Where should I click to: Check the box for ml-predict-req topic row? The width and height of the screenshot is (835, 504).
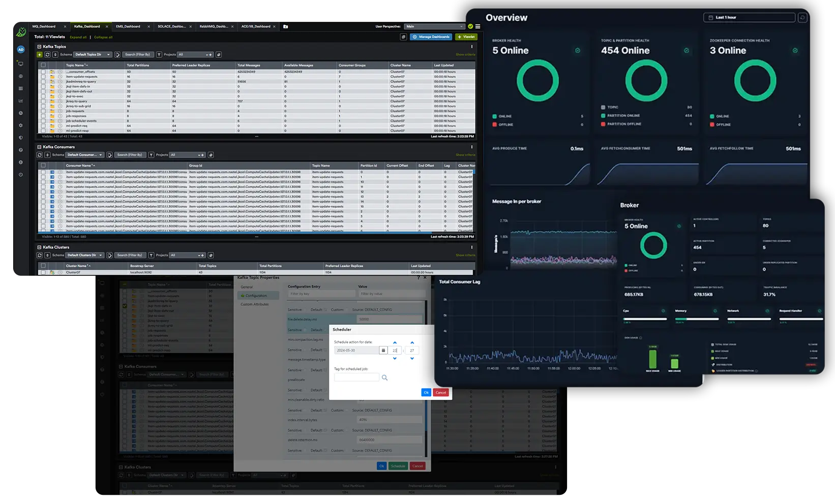pos(43,125)
